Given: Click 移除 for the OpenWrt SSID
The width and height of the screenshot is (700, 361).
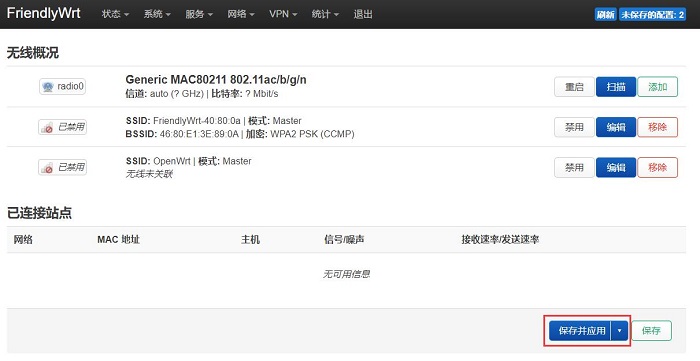Looking at the screenshot, I should (x=657, y=167).
